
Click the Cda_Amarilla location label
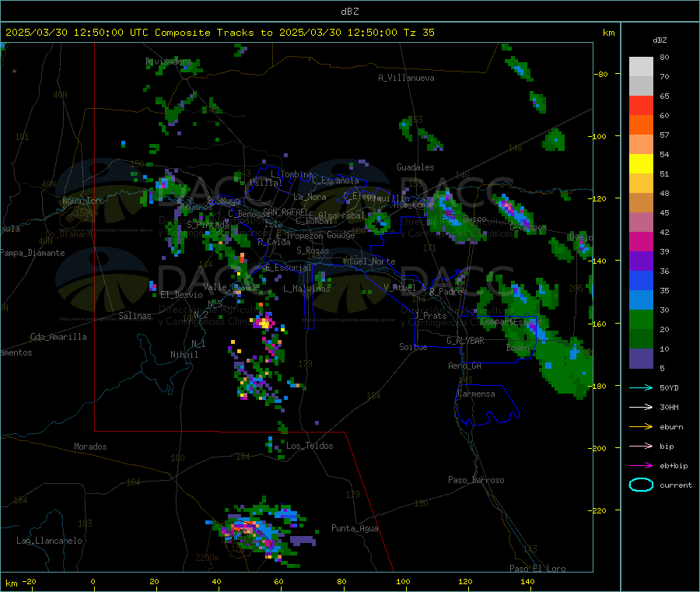coord(58,337)
